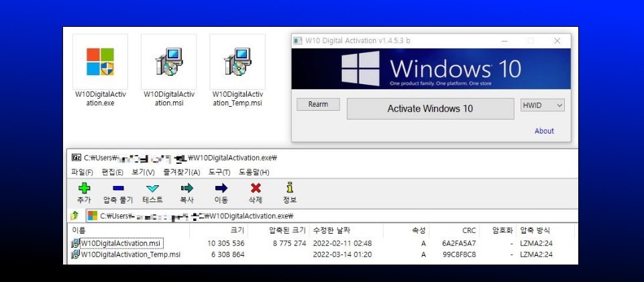Click the Extract (압축 풀기) minus icon

click(x=118, y=189)
